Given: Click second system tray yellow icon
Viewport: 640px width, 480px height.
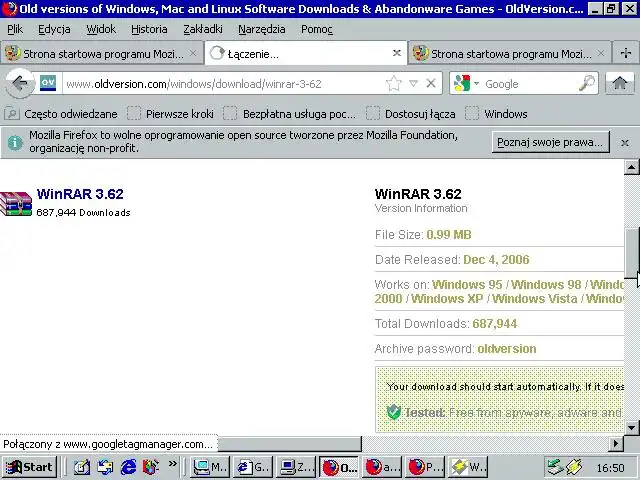Looking at the screenshot, I should click(x=574, y=467).
